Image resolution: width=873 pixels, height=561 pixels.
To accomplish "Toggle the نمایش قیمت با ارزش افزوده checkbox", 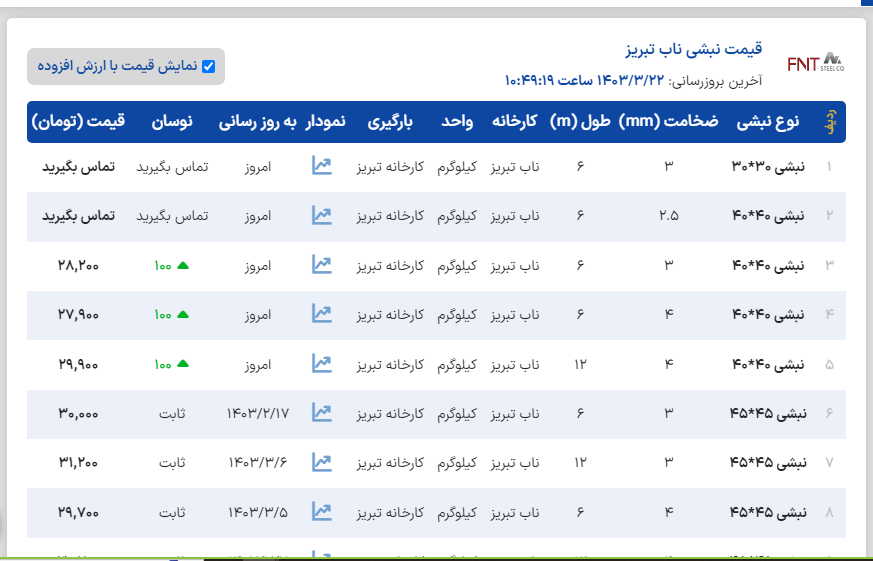I will pos(208,67).
